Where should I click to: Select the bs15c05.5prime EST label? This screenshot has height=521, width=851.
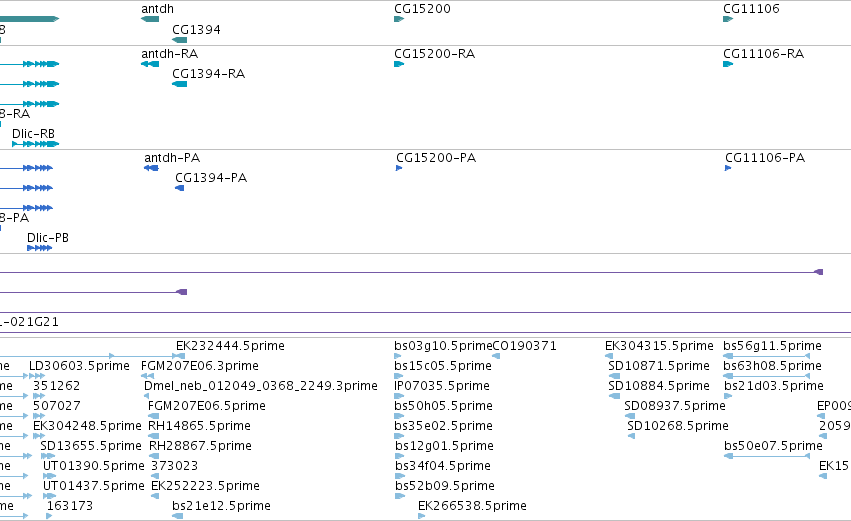443,366
